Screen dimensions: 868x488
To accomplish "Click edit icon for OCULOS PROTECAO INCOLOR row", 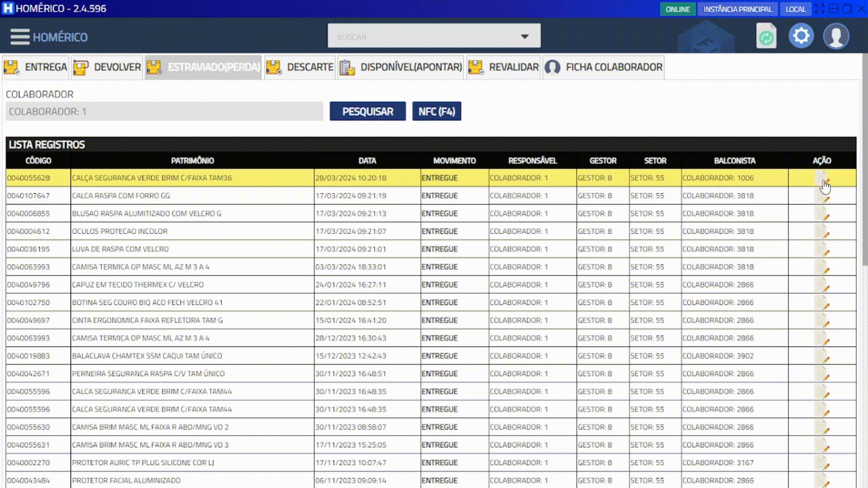I will coord(822,232).
